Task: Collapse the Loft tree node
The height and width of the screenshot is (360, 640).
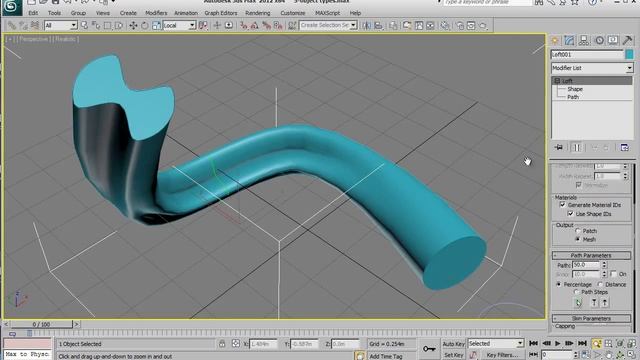Action: (557, 81)
